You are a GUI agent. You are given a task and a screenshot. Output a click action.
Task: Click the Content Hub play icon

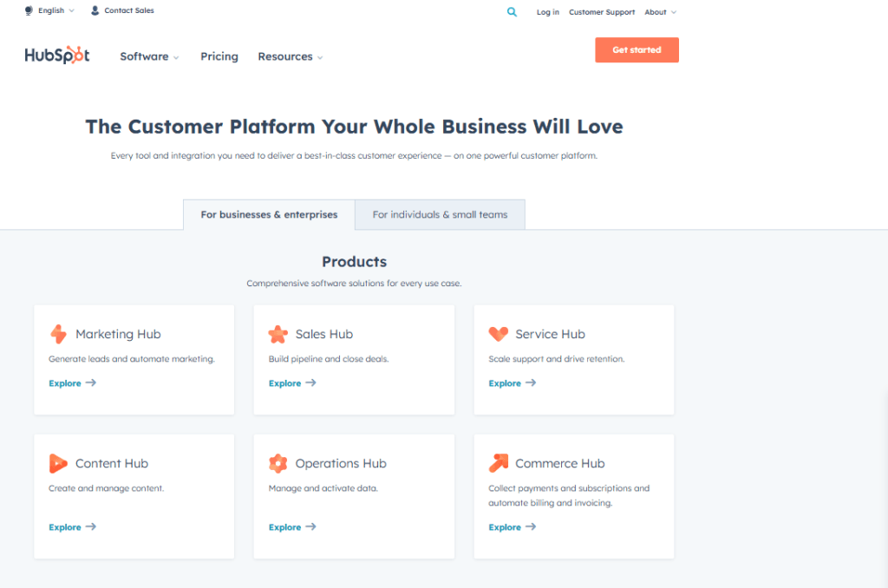(x=58, y=463)
